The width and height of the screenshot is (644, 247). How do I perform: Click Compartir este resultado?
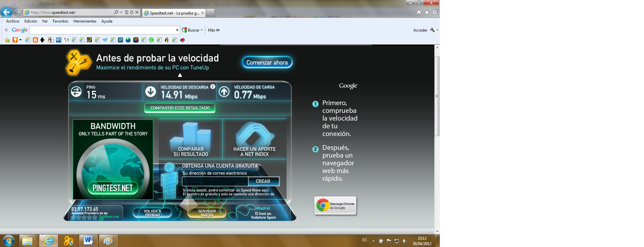click(x=180, y=108)
